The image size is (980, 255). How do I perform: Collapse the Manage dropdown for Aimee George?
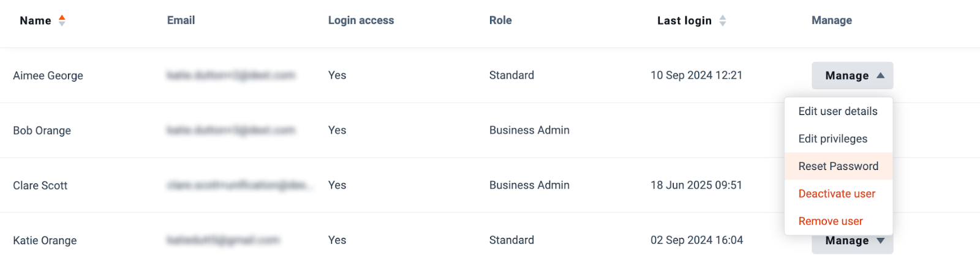[x=852, y=76]
